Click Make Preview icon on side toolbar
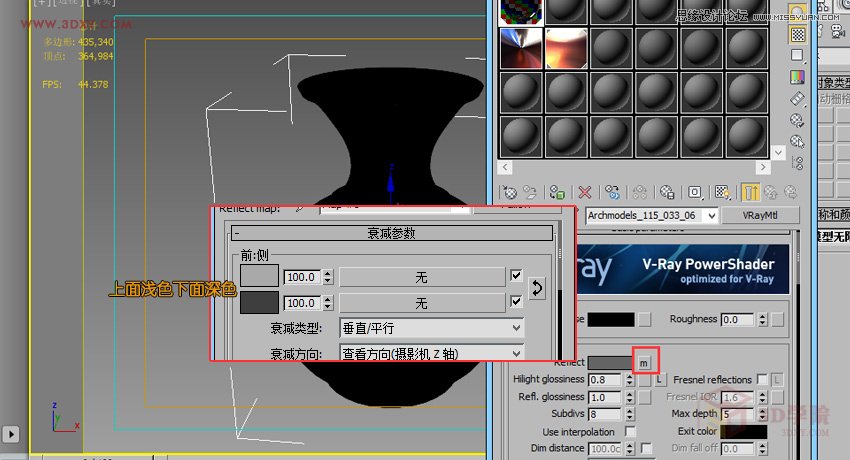The image size is (850, 460). click(x=797, y=99)
